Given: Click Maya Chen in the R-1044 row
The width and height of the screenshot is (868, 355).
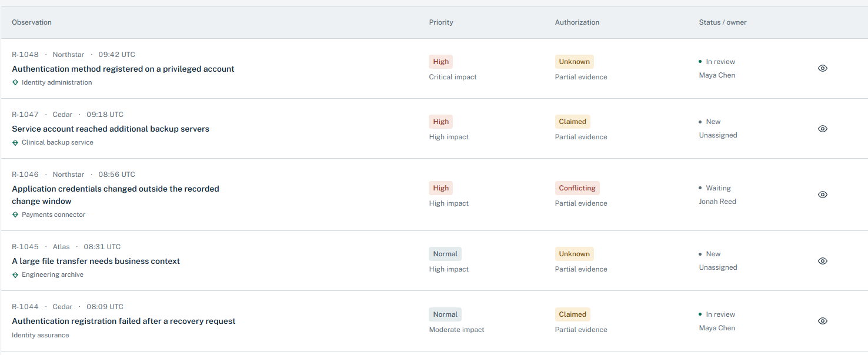Looking at the screenshot, I should pyautogui.click(x=717, y=328).
